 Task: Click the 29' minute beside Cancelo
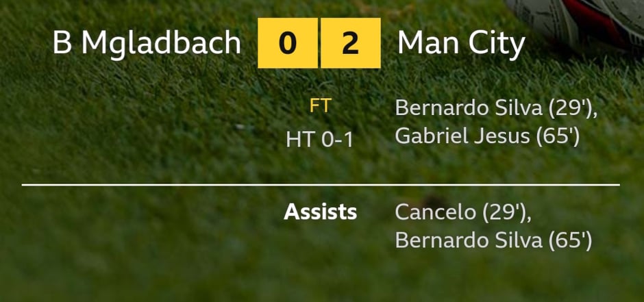pyautogui.click(x=506, y=214)
